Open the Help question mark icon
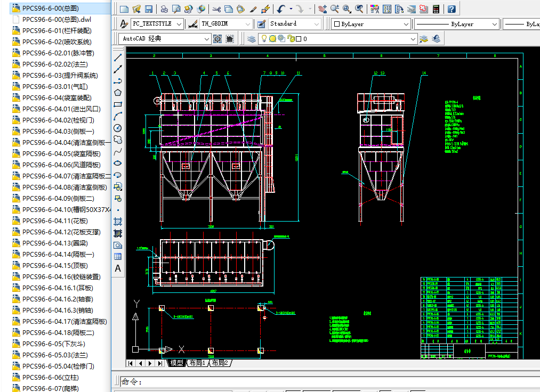 [452, 9]
